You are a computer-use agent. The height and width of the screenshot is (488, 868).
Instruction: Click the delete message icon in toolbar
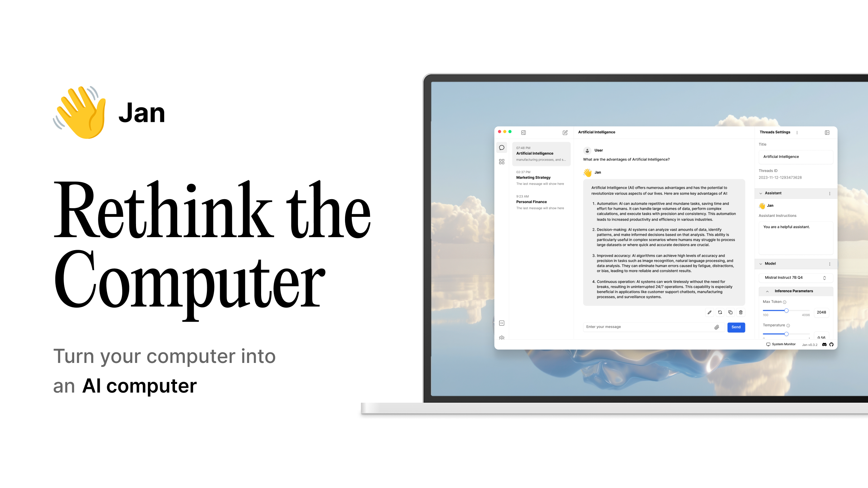tap(740, 312)
